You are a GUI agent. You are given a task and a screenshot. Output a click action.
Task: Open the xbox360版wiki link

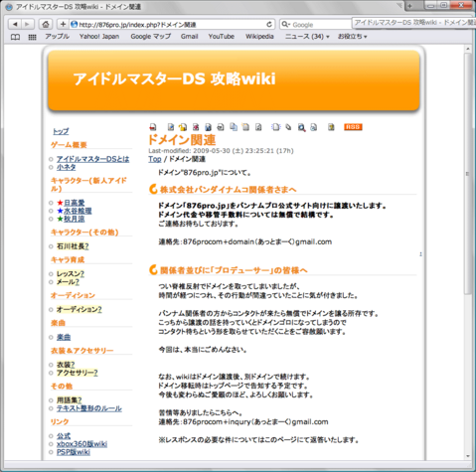coord(81,444)
